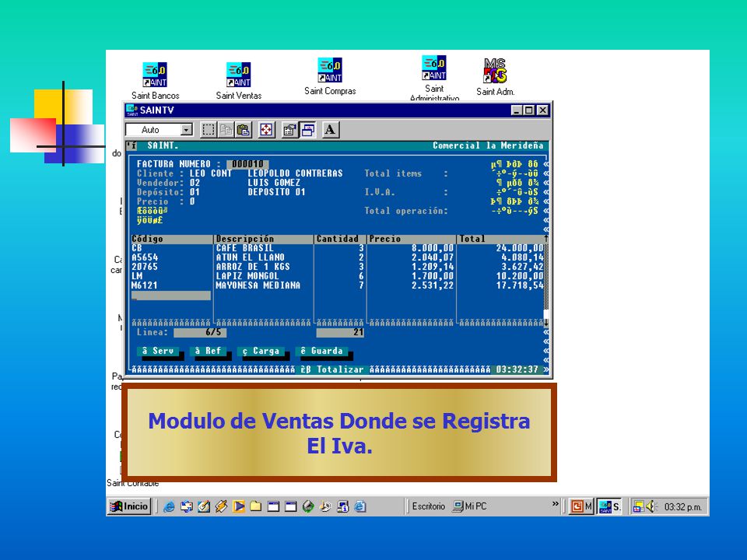The height and width of the screenshot is (560, 747).
Task: Expand the taskbar toolbar overflow chevron
Action: coord(555,504)
